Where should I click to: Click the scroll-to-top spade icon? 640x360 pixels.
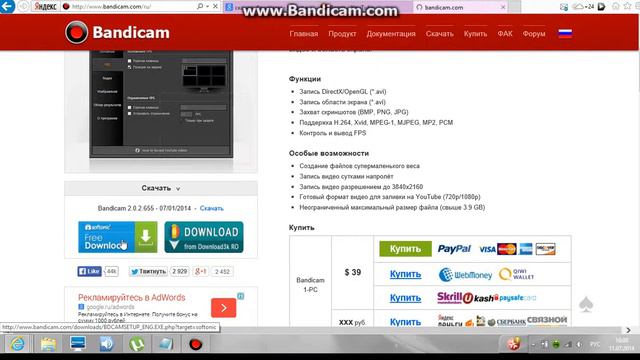pos(586,304)
